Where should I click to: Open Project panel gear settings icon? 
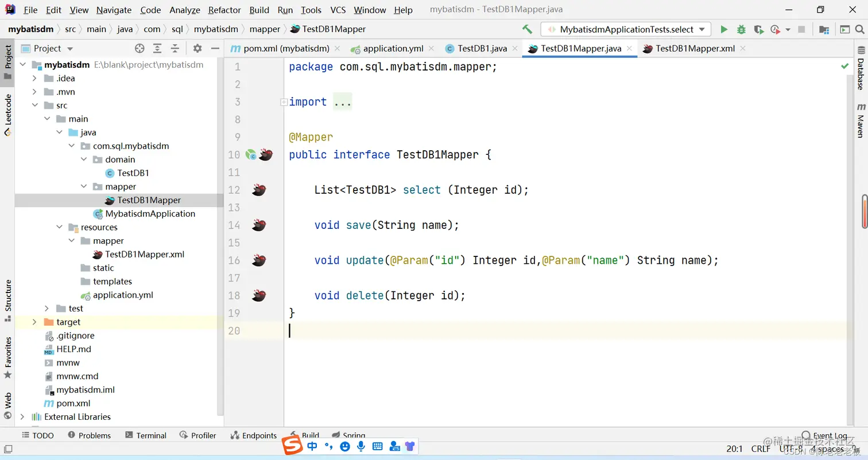(197, 48)
